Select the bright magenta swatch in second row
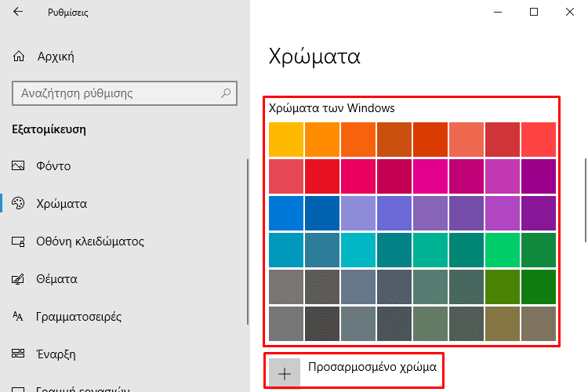This screenshot has width=588, height=392. coord(430,176)
